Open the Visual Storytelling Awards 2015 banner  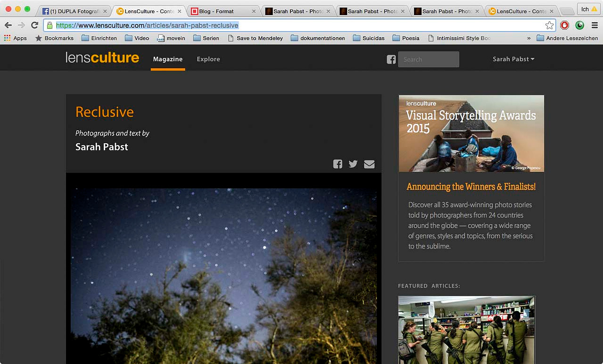click(x=471, y=133)
